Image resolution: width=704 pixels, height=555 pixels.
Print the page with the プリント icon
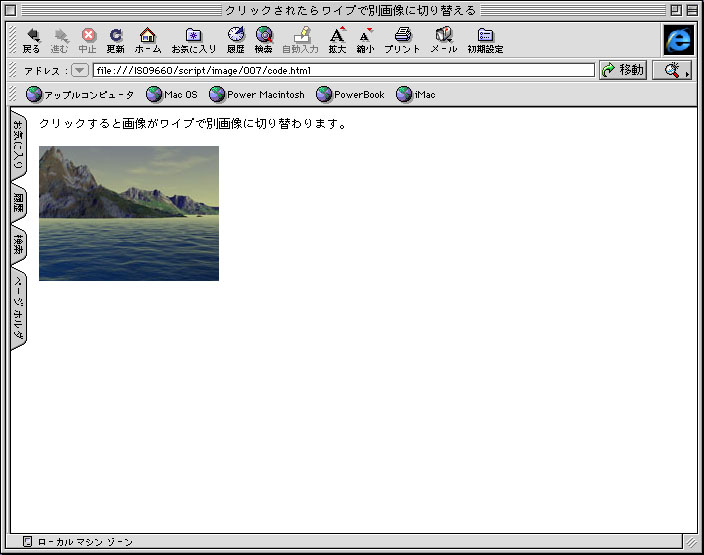pos(402,40)
